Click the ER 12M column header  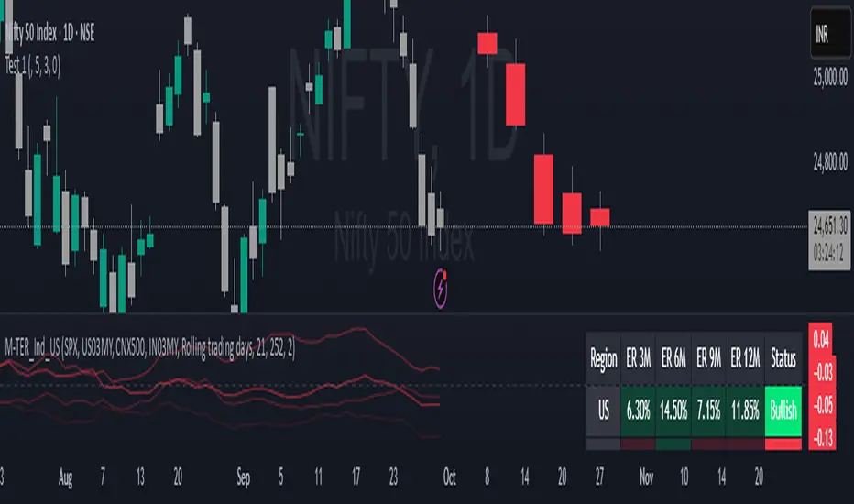click(745, 358)
